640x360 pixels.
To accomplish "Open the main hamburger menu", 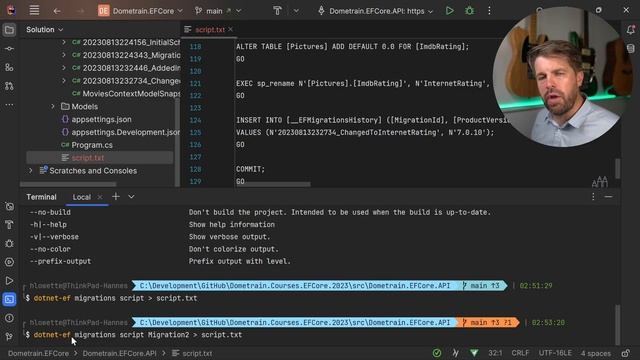I will coord(34,11).
